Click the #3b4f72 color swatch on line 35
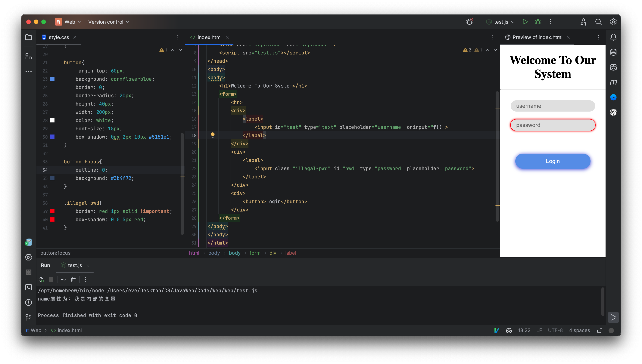 52,178
